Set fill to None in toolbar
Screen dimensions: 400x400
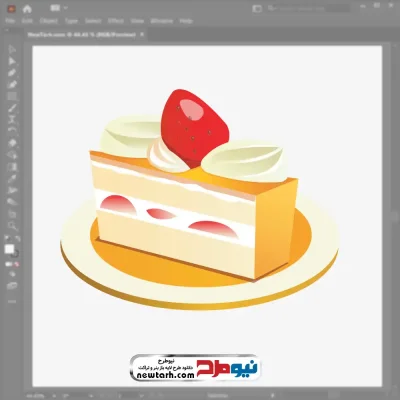click(x=16, y=264)
